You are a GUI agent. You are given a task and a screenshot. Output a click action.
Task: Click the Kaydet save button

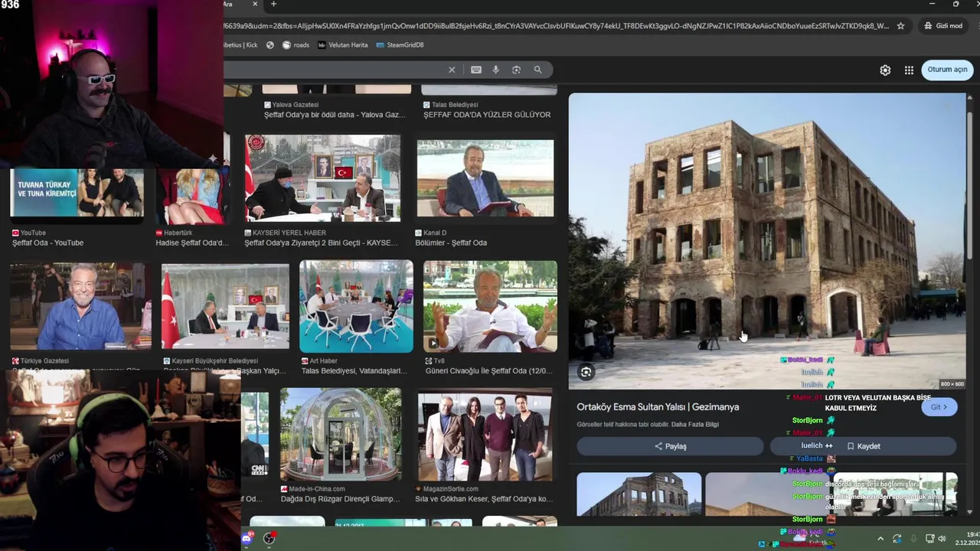pos(863,446)
